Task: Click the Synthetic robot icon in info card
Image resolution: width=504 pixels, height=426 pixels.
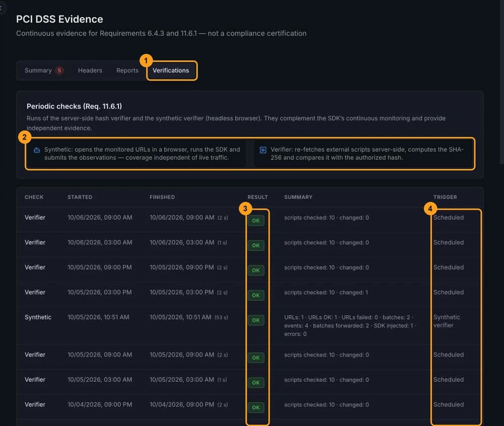Action: point(37,150)
